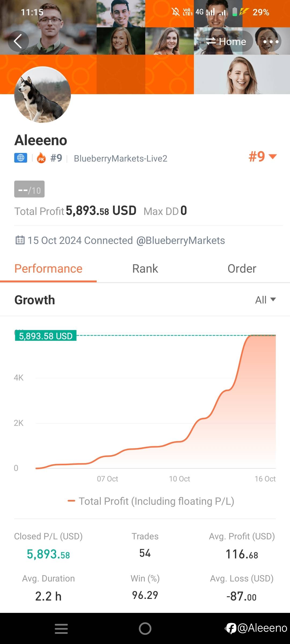Open the three-dots more menu
Viewport: 290px width, 644px height.
pyautogui.click(x=271, y=42)
